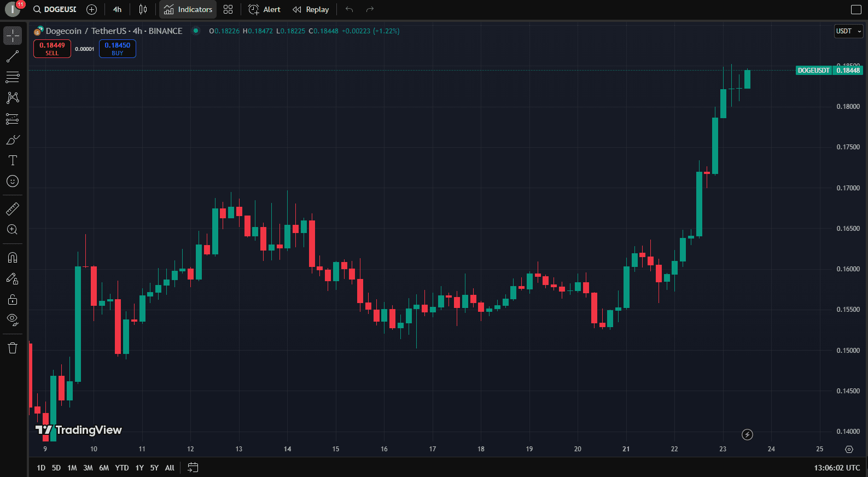This screenshot has height=477, width=868.
Task: Click the DOGEUSDT price label on axis
Action: click(814, 70)
